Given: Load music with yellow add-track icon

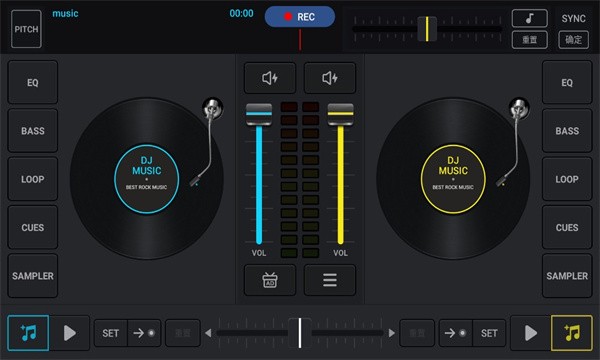Looking at the screenshot, I should pyautogui.click(x=572, y=333).
